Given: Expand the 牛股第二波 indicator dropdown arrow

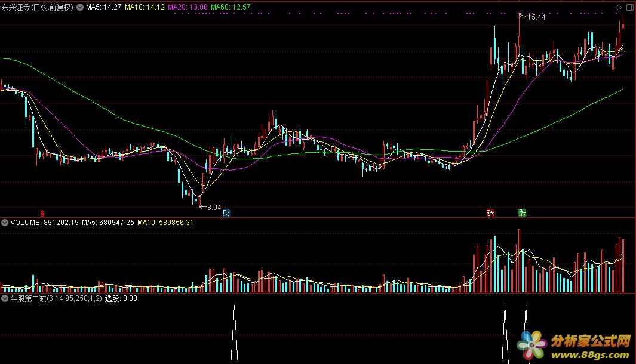Looking at the screenshot, I should point(4,298).
